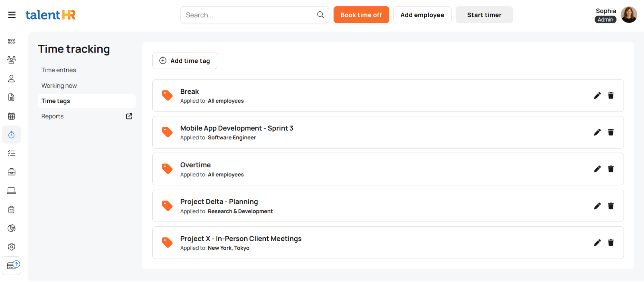Image resolution: width=644 pixels, height=282 pixels.
Task: Click the talentHR logo
Action: (51, 15)
